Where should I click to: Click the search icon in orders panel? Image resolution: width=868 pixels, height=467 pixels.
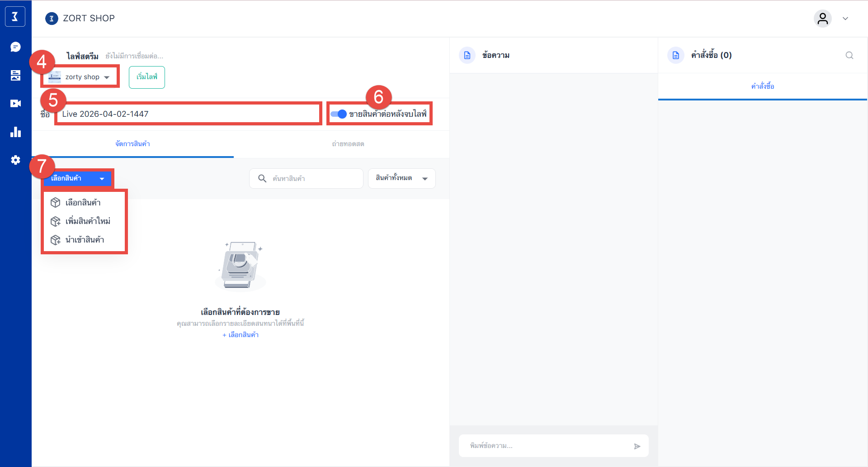(x=849, y=55)
